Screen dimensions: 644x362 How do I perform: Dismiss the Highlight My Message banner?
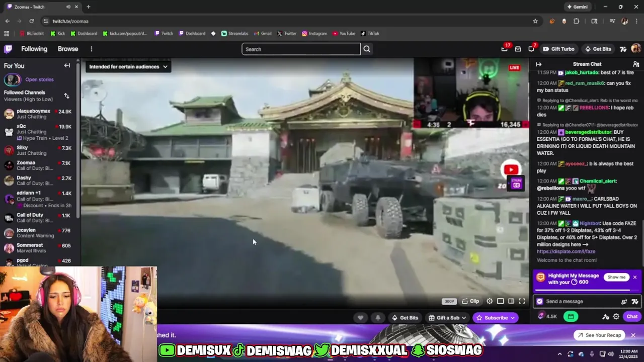635,277
